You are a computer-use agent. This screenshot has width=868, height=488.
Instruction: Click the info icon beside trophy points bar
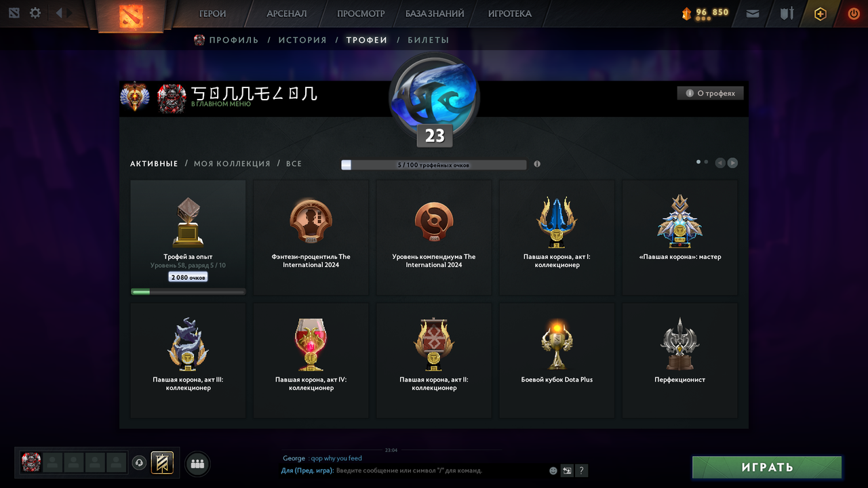point(537,164)
